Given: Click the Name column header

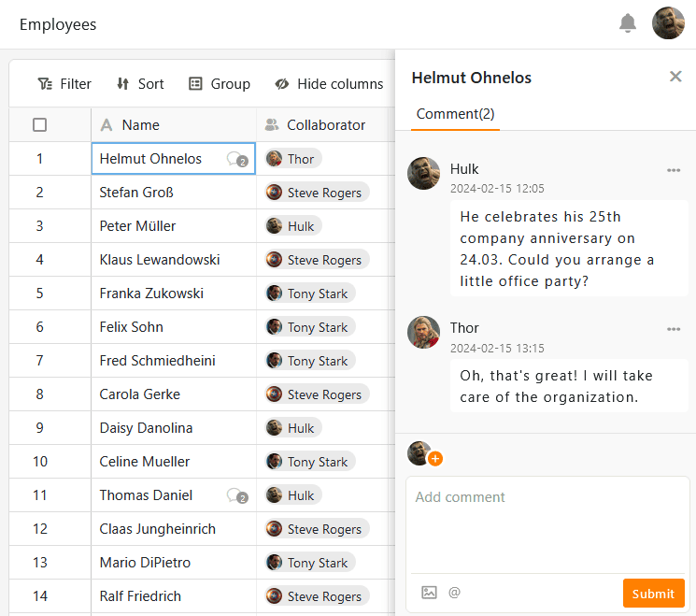Looking at the screenshot, I should [x=140, y=125].
